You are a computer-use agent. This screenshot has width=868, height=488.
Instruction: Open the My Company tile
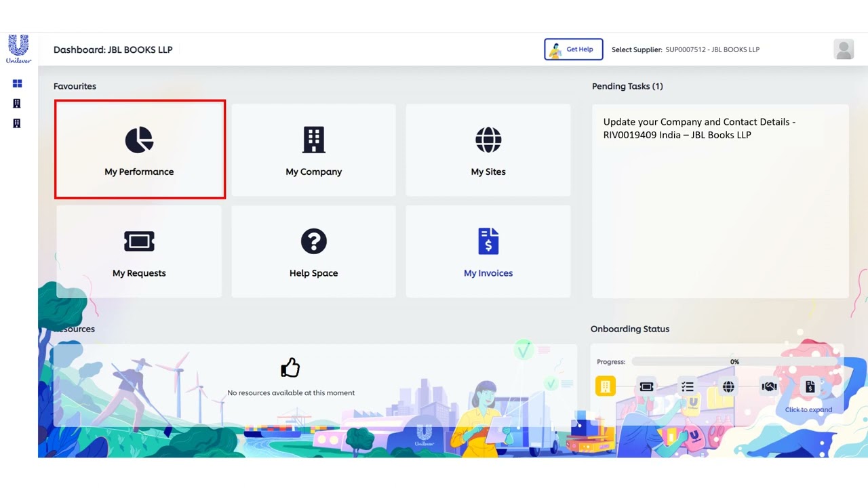[313, 150]
